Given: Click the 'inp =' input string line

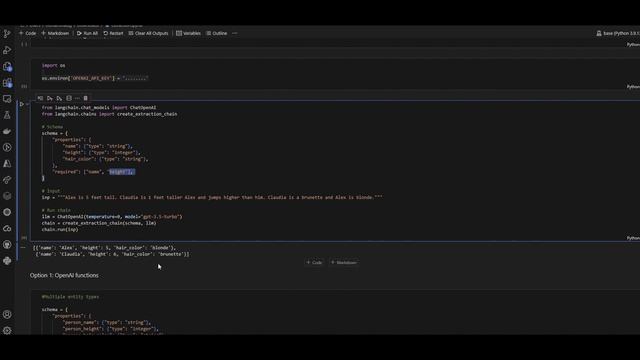Looking at the screenshot, I should pyautogui.click(x=212, y=198).
